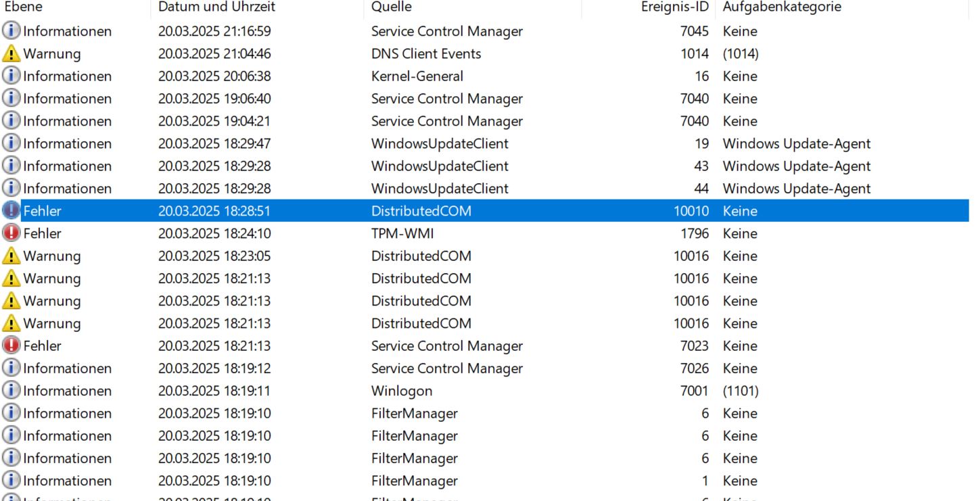Image resolution: width=980 pixels, height=501 pixels.
Task: Select the DNS Client Events source cell
Action: (426, 53)
